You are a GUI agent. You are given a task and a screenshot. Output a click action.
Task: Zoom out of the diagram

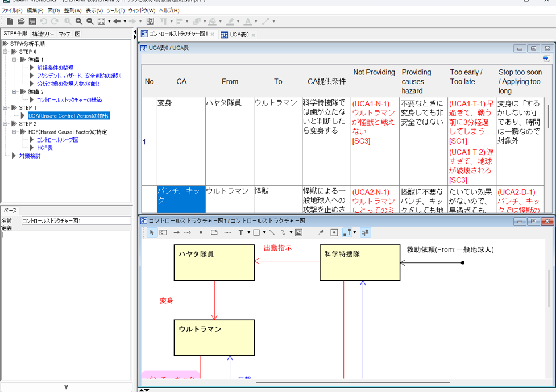click(90, 21)
